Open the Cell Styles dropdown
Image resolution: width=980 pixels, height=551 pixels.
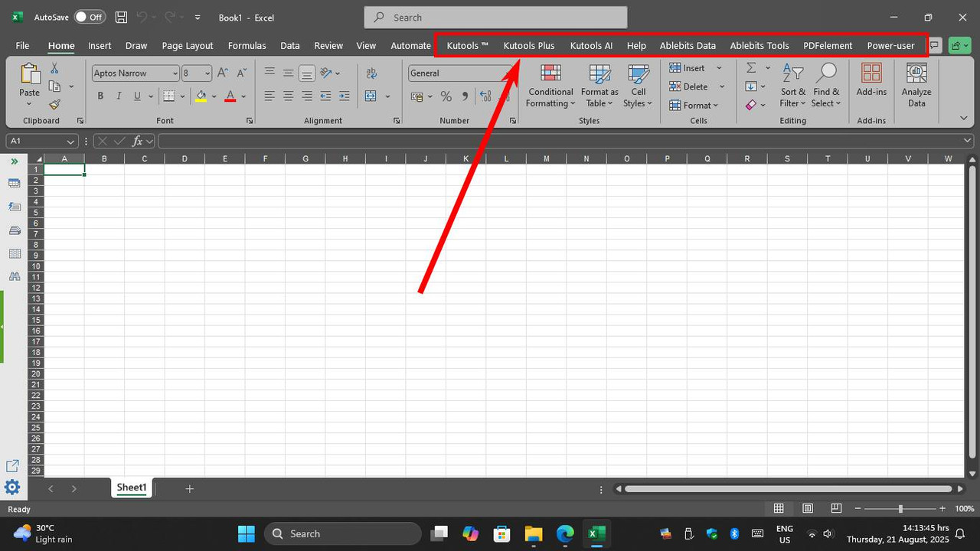pos(638,85)
